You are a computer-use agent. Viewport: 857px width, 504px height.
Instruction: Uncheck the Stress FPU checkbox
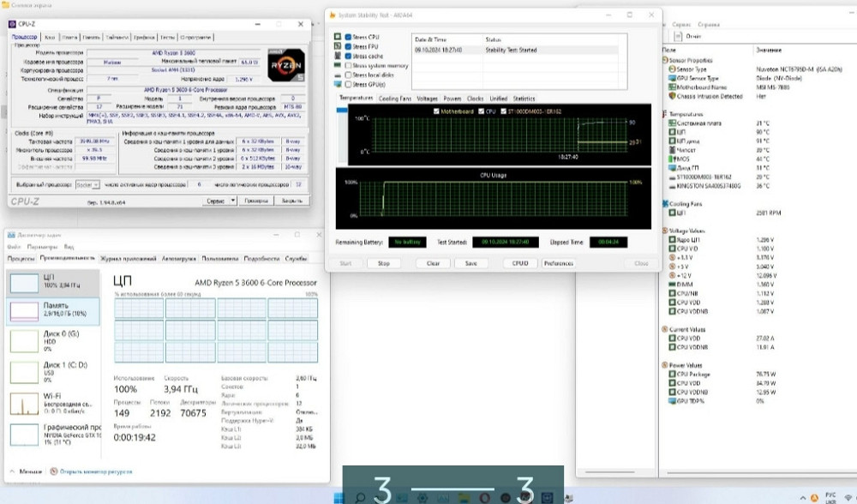point(348,46)
